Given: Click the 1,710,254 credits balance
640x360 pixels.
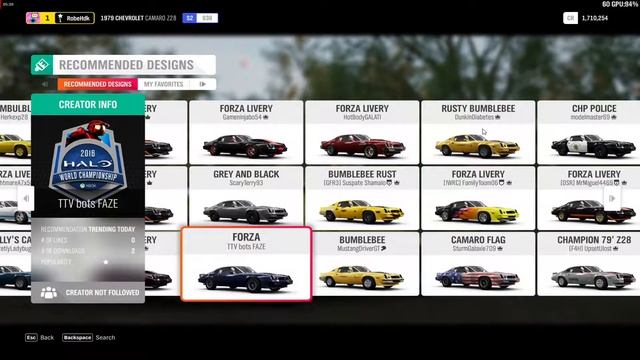Looking at the screenshot, I should tap(595, 18).
